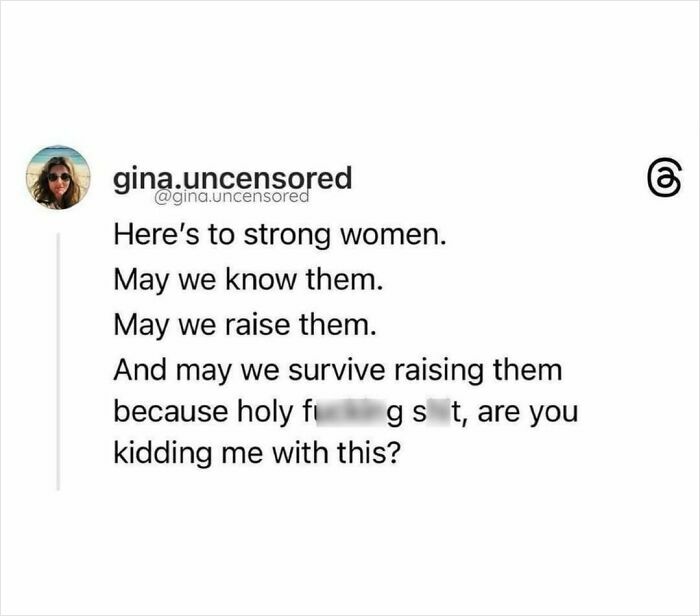
Task: Click the word "because" in the post
Action: pos(161,413)
